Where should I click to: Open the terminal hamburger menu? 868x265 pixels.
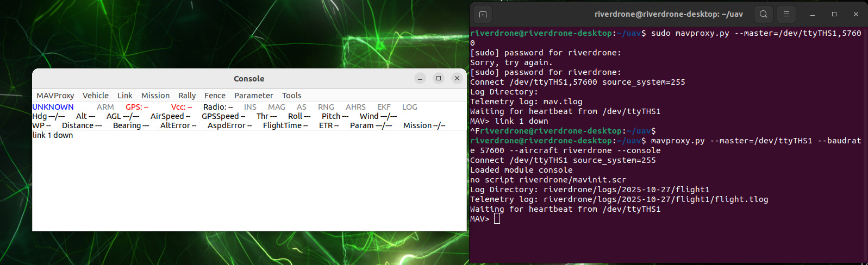(786, 14)
